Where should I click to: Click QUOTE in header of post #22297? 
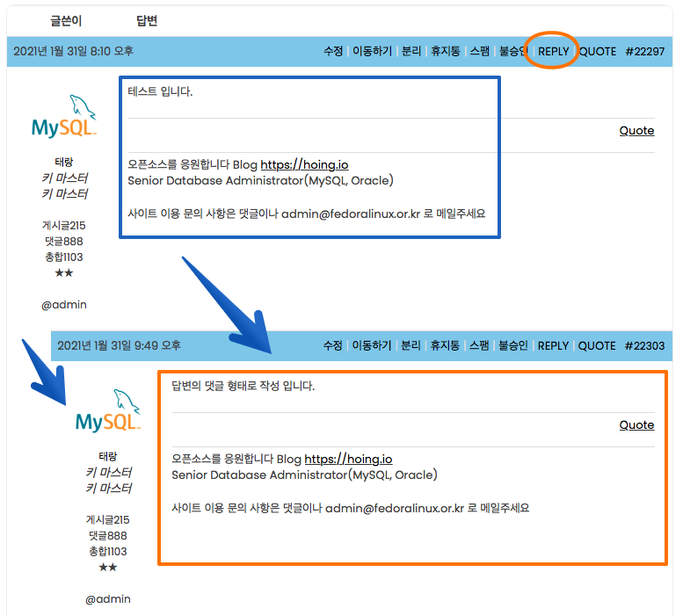[x=597, y=51]
